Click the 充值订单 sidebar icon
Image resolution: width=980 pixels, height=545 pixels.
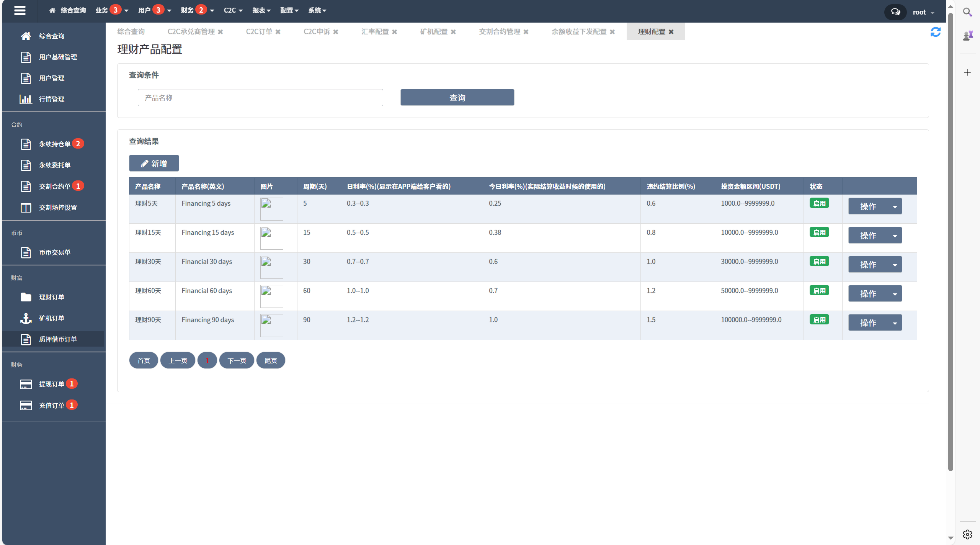coord(26,405)
